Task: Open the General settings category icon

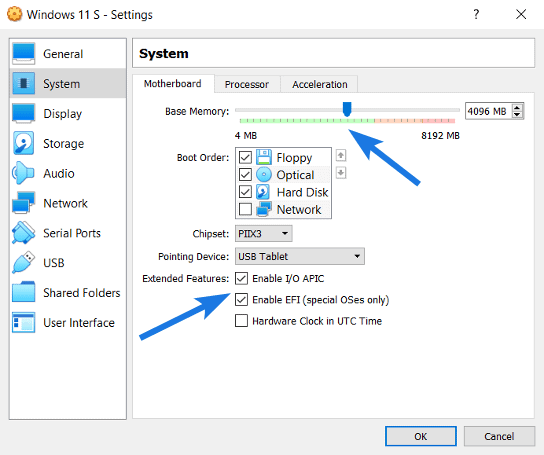Action: pyautogui.click(x=24, y=54)
